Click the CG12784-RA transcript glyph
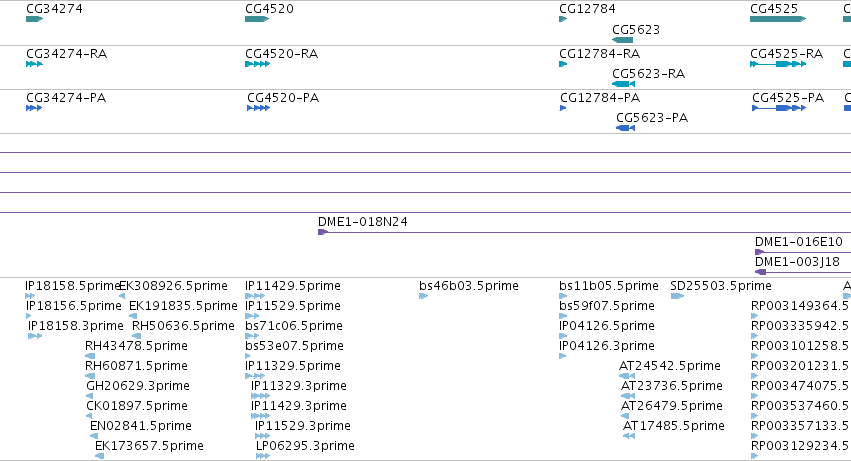The image size is (851, 461). (x=563, y=64)
